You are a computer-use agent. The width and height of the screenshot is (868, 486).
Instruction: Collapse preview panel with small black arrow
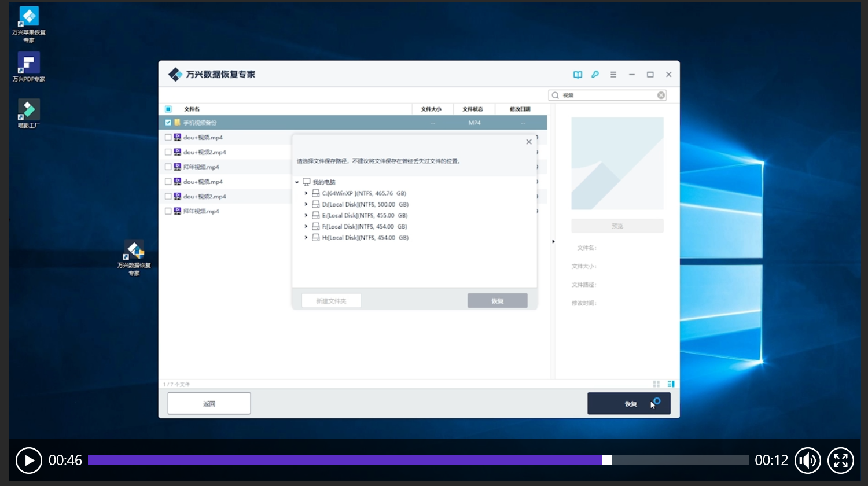tap(553, 241)
